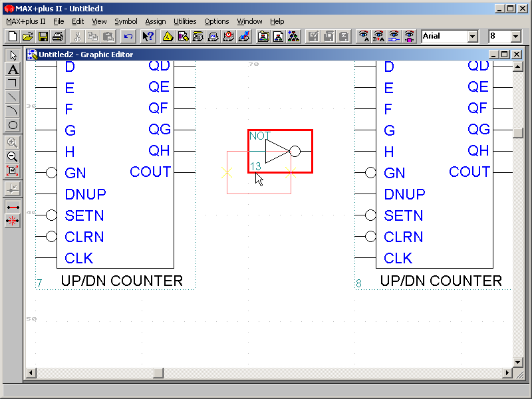Viewport: 532px width, 399px height.
Task: Click the vertical scrollbar down arrow
Action: coord(518,361)
